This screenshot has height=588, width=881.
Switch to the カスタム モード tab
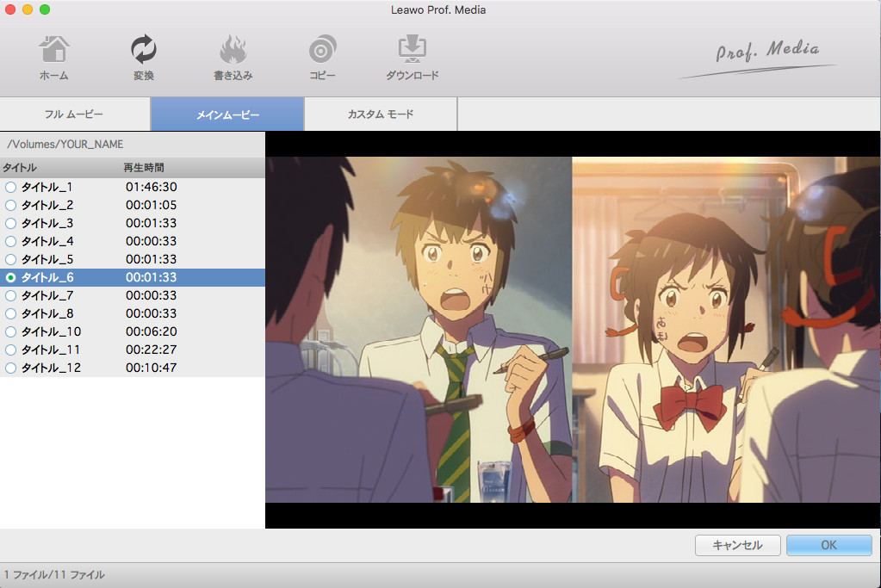click(x=381, y=114)
